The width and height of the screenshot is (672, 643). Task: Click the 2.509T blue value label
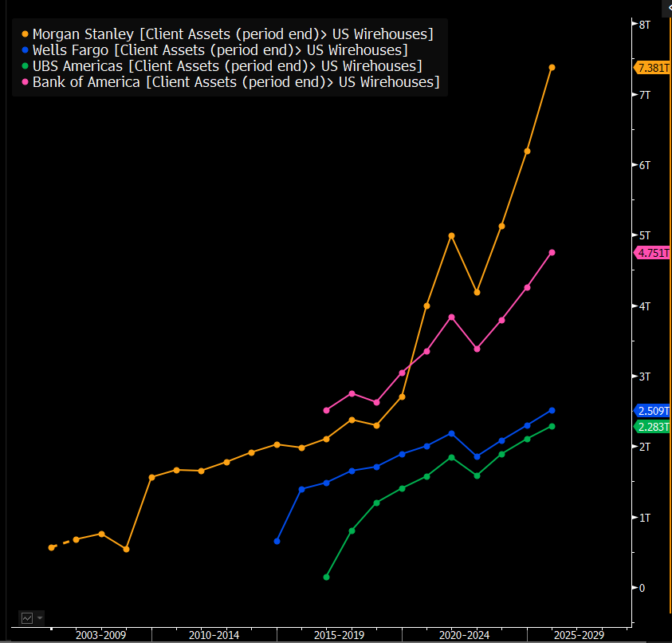pos(652,411)
